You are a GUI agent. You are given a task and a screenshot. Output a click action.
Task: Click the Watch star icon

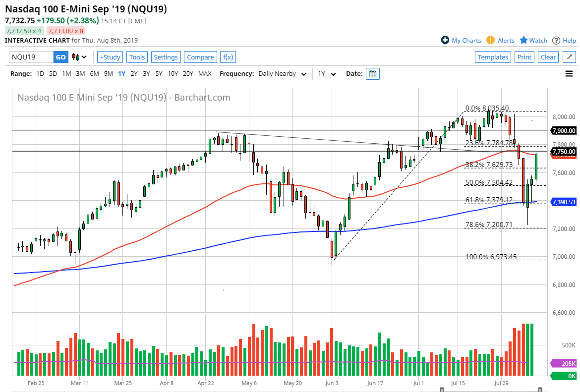coord(525,40)
